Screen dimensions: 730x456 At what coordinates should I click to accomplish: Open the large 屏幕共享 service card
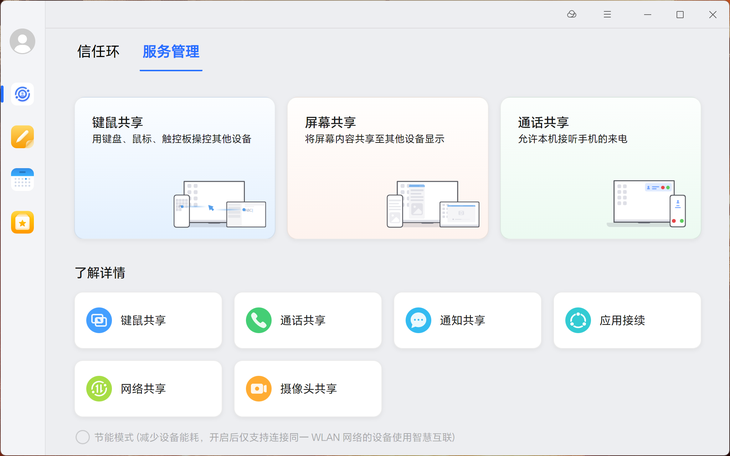click(388, 168)
